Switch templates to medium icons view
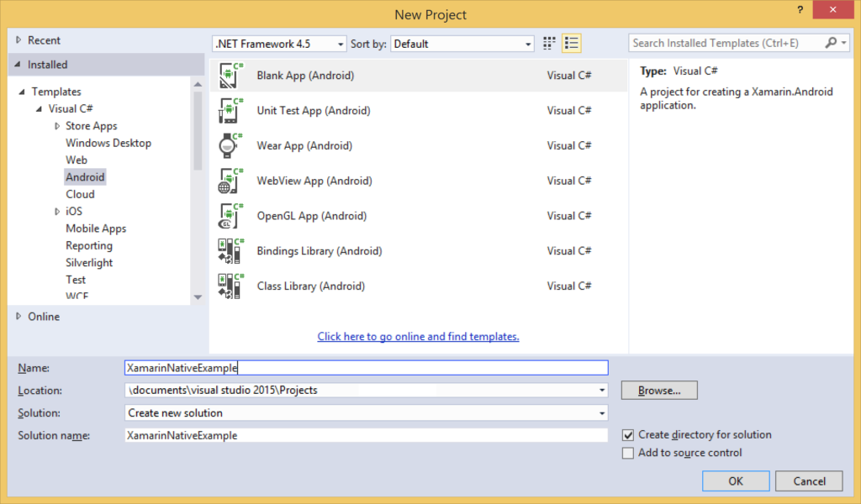This screenshot has width=861, height=504. point(548,43)
